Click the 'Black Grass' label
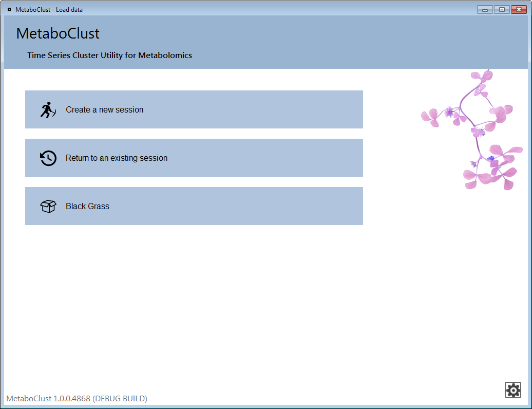 pos(87,206)
